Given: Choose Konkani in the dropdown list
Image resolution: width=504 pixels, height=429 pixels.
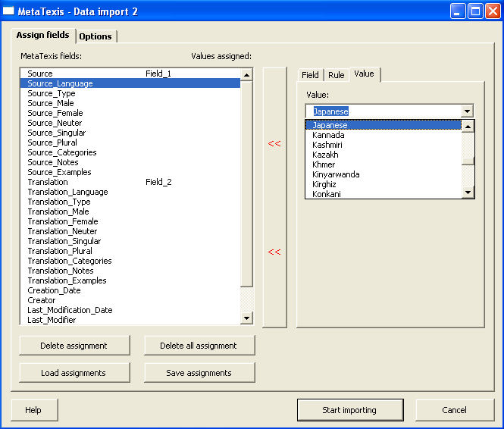Looking at the screenshot, I should pos(383,194).
